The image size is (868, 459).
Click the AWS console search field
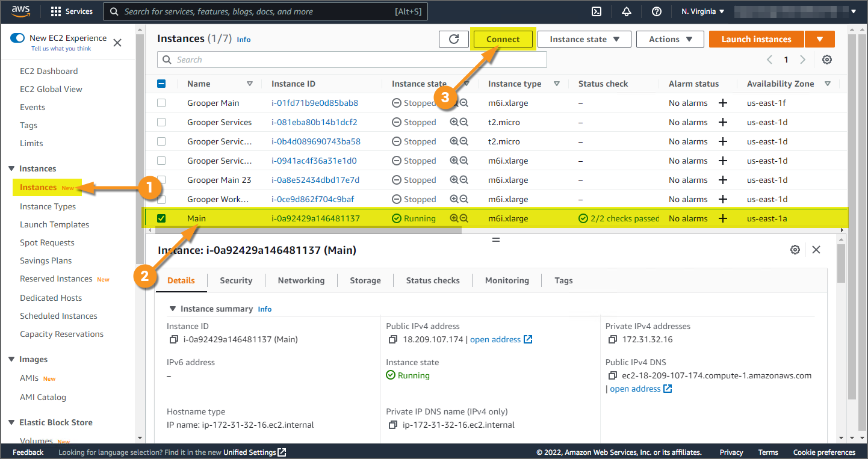coord(264,11)
